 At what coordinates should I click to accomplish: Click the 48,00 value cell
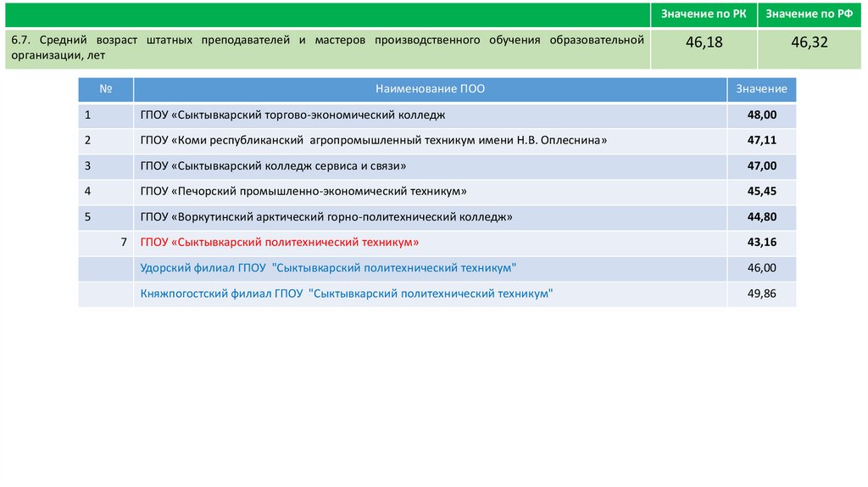tap(761, 115)
